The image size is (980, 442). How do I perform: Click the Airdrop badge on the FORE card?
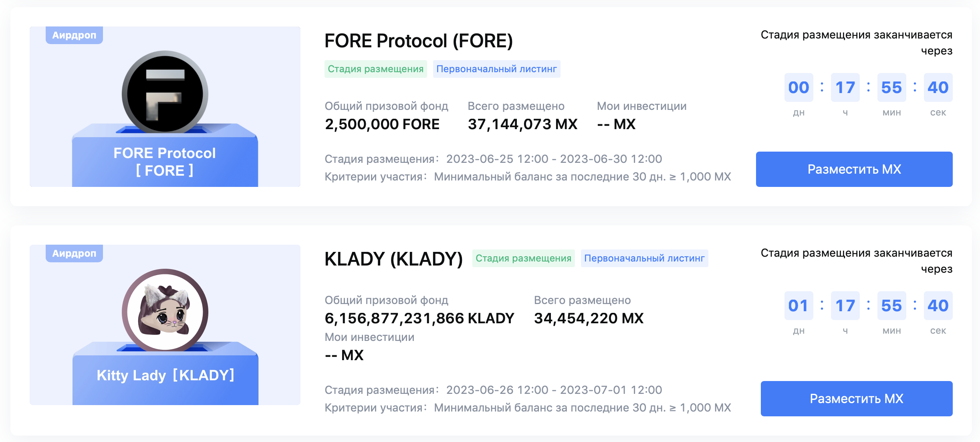(x=74, y=35)
